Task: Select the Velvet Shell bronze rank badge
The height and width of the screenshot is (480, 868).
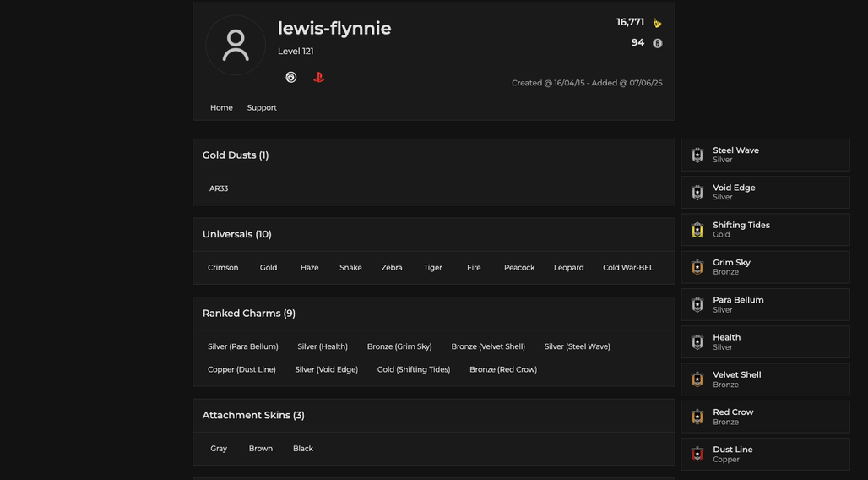Action: point(697,379)
